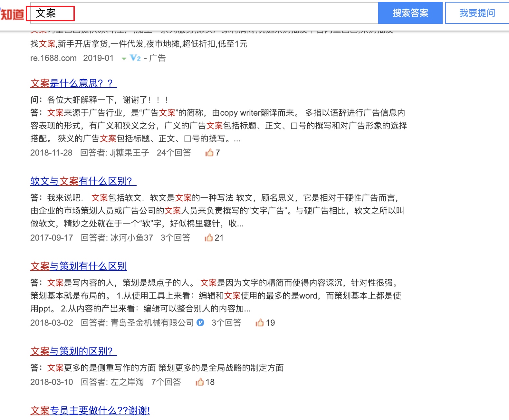Click thumbs-up icon with 19 likes
Screen dimensions: 509x420
(260, 323)
